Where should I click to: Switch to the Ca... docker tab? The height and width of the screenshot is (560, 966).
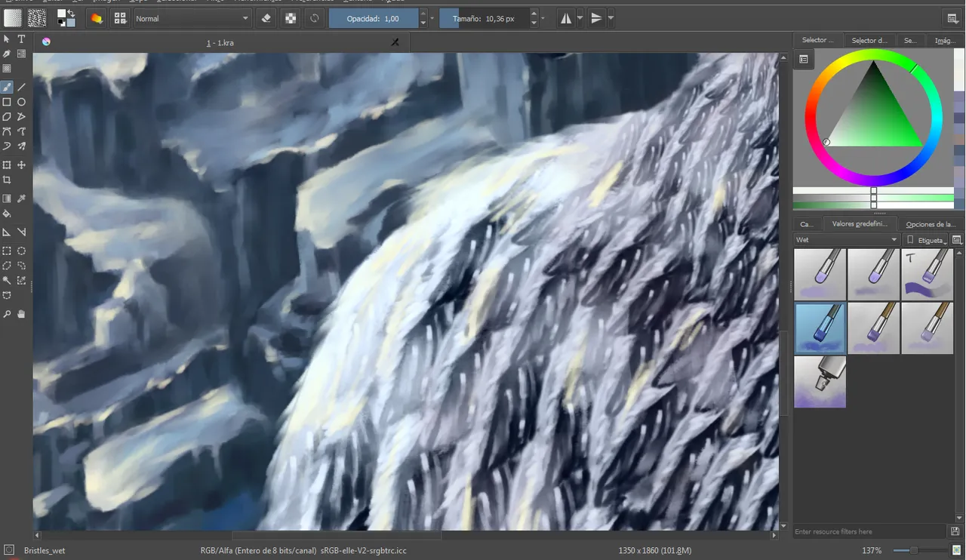click(806, 224)
